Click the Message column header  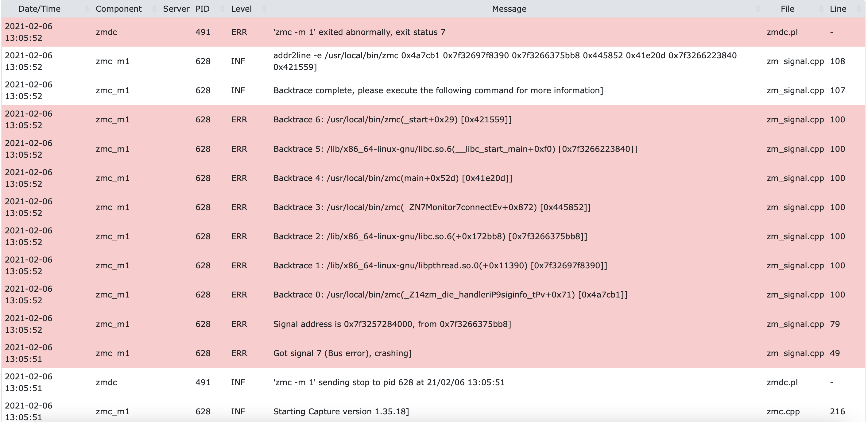pyautogui.click(x=509, y=9)
